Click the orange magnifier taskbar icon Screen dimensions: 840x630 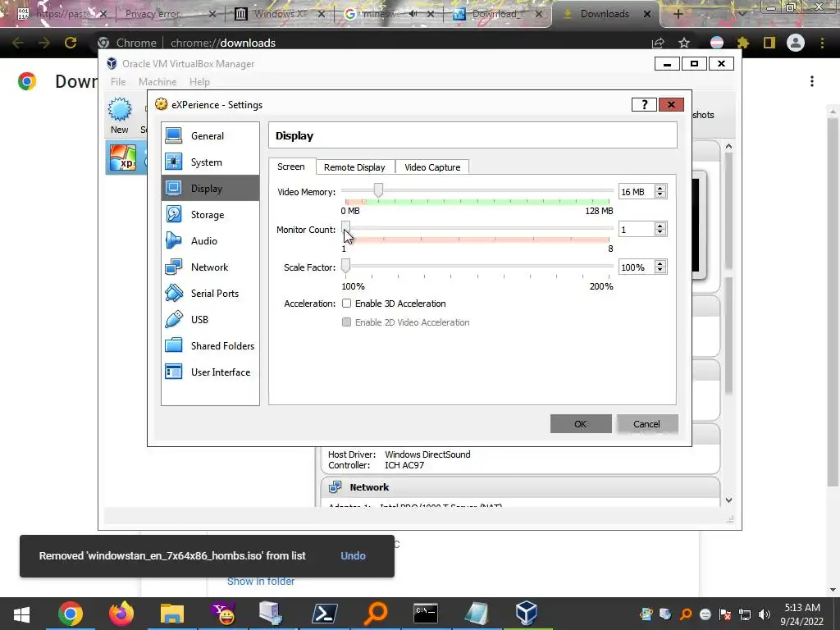376,614
